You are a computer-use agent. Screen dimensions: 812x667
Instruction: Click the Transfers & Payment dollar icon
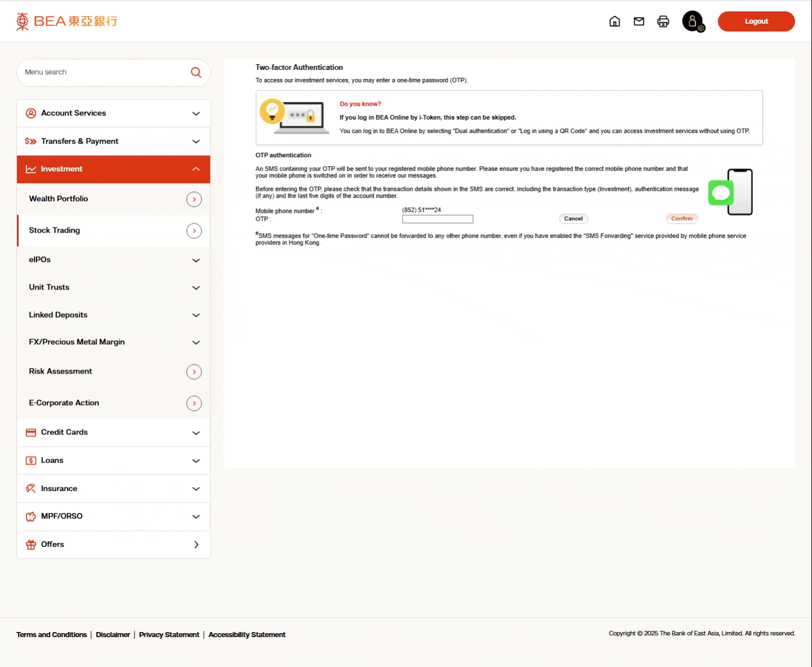pyautogui.click(x=31, y=141)
